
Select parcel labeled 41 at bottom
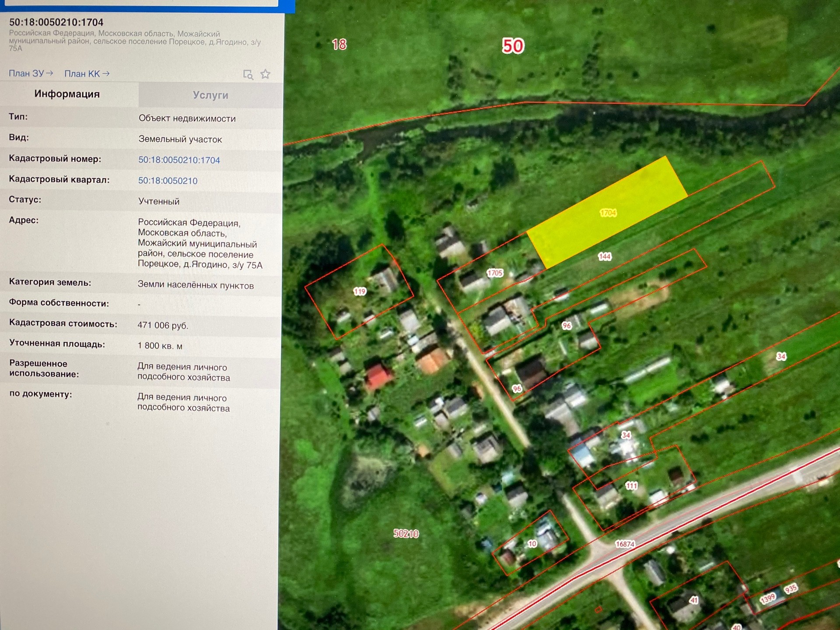(693, 600)
